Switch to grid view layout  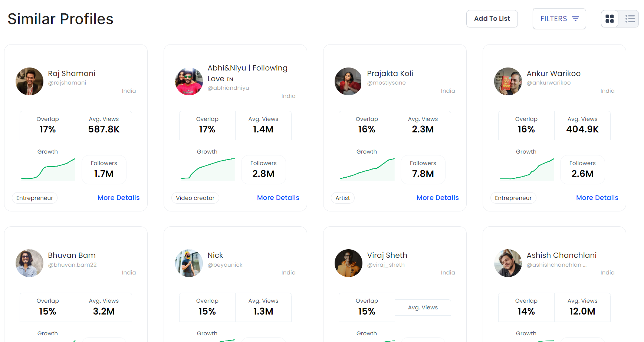(609, 19)
